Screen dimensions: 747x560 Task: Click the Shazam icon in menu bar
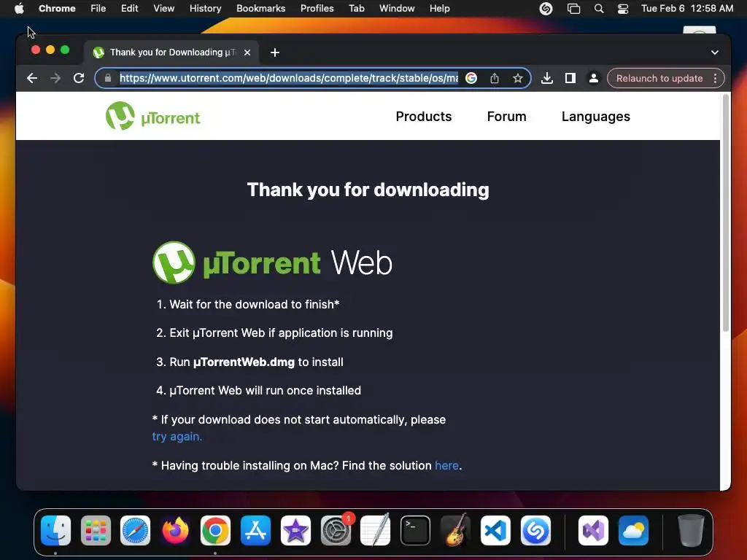click(x=546, y=9)
